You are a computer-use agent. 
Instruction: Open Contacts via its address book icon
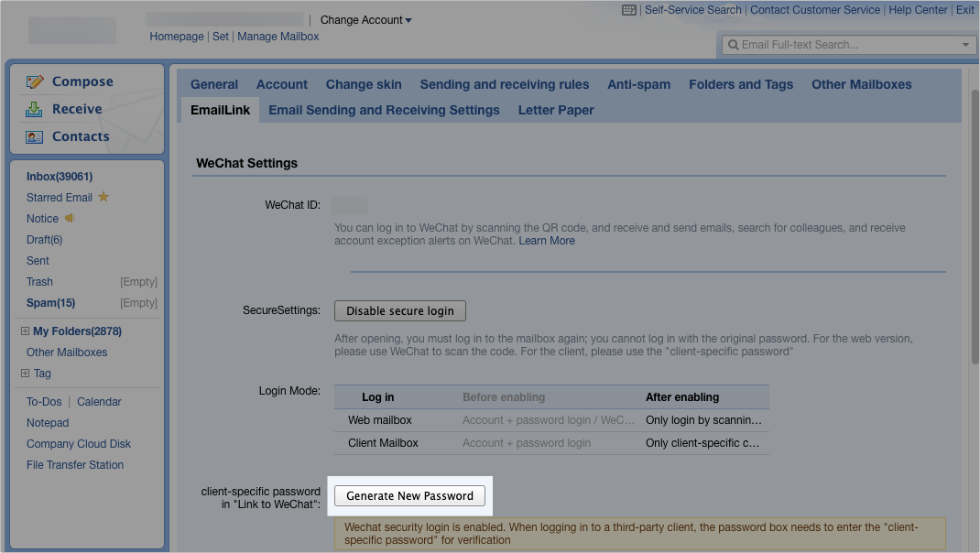point(35,136)
